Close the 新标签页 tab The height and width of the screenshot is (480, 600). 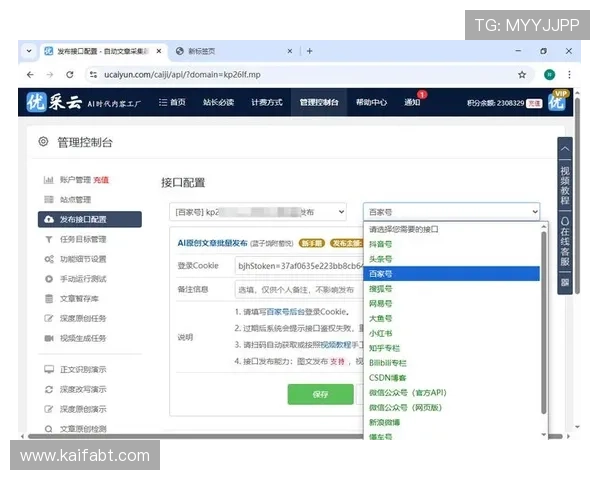(x=290, y=51)
